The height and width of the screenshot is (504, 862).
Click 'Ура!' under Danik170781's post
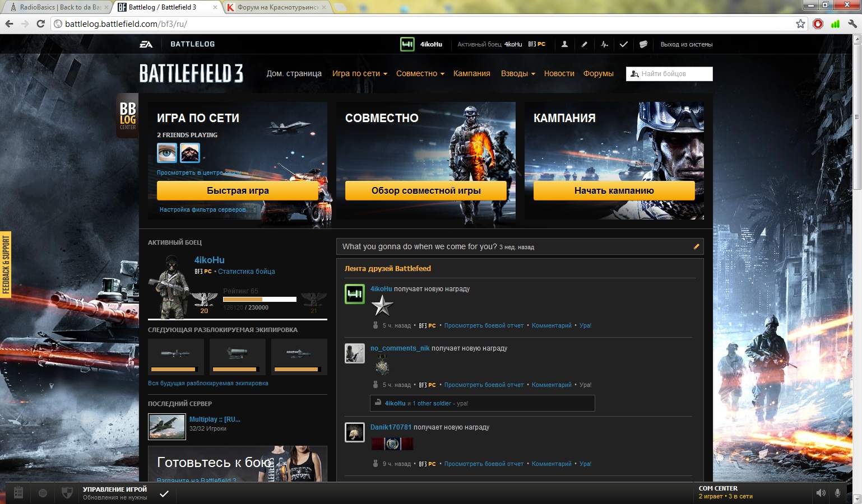(x=585, y=464)
